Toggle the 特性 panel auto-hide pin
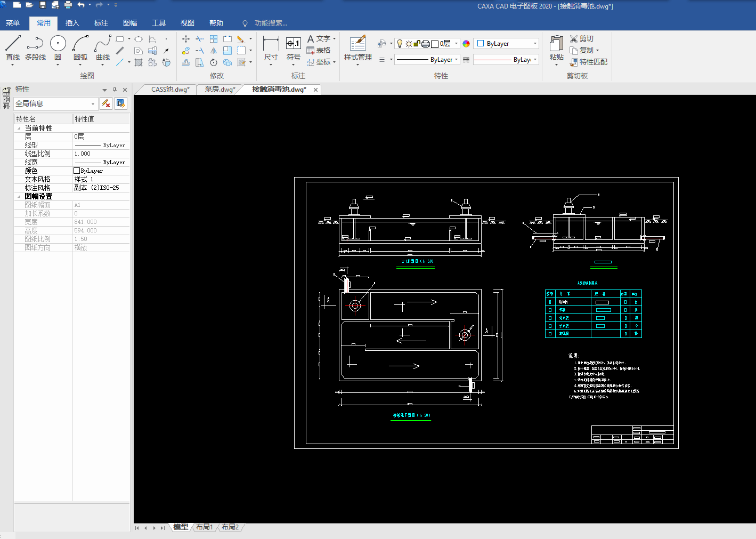The width and height of the screenshot is (756, 539). pyautogui.click(x=115, y=90)
